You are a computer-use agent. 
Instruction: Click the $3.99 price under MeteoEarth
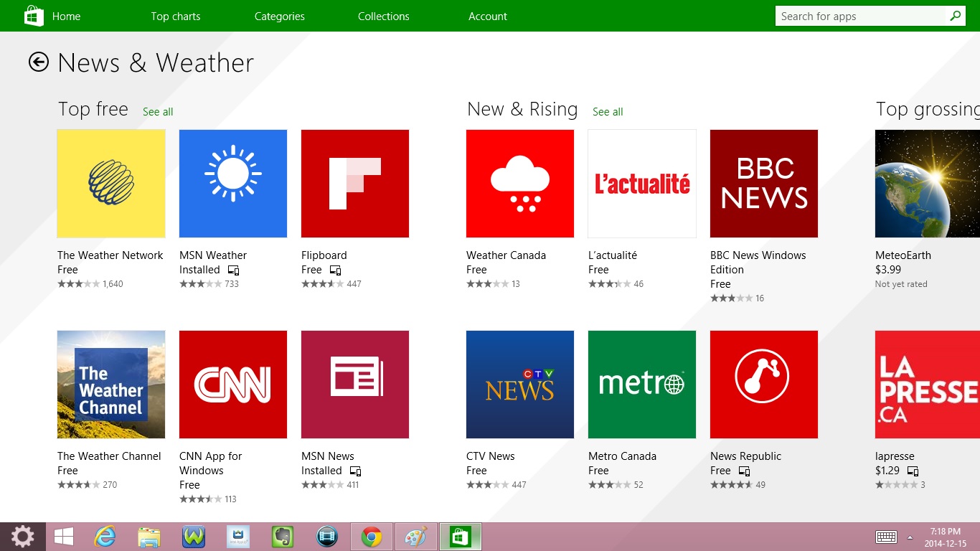tap(888, 269)
